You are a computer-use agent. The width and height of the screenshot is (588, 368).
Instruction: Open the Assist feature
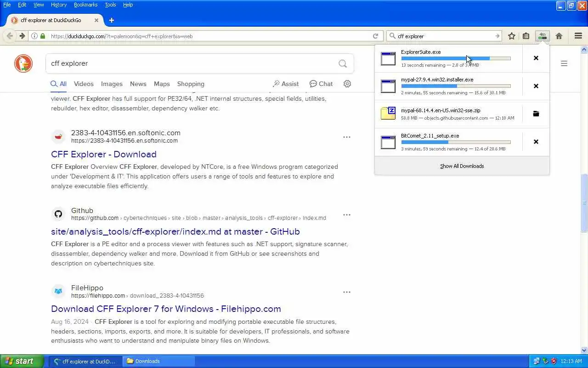(x=285, y=84)
